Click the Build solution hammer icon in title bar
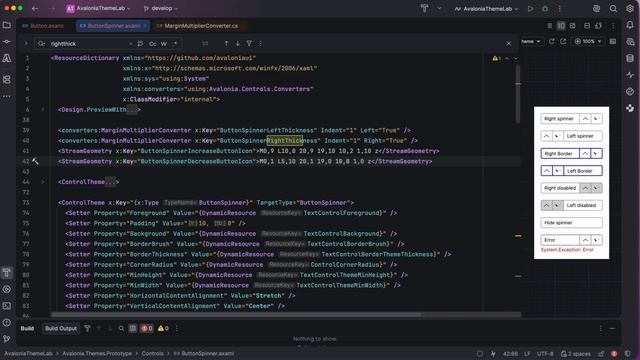 coord(424,8)
